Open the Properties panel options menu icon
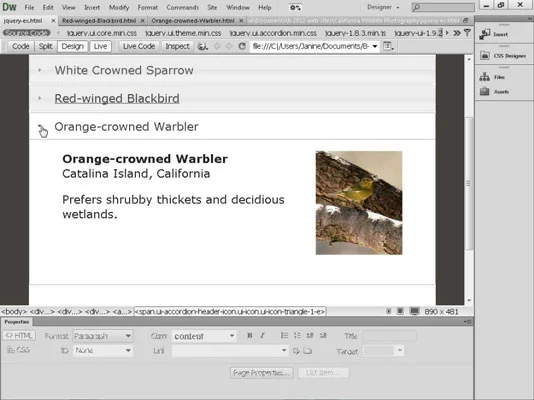Screen dimensions: 534x400 468,322
